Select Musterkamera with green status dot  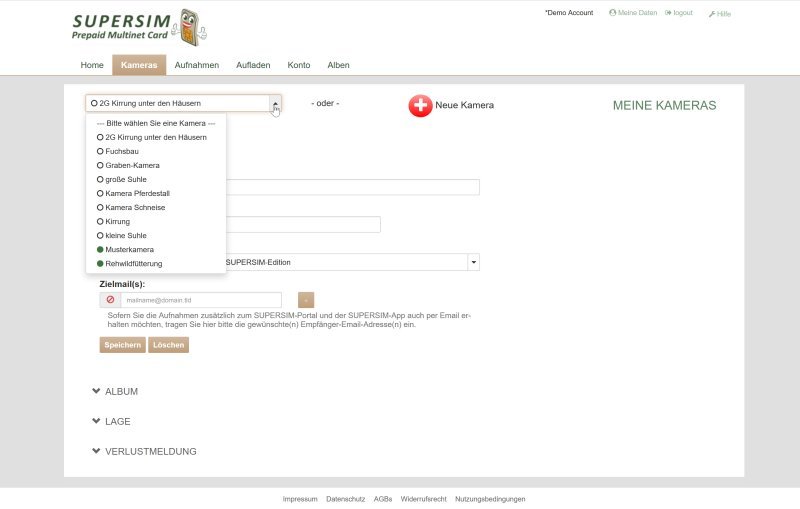point(129,249)
